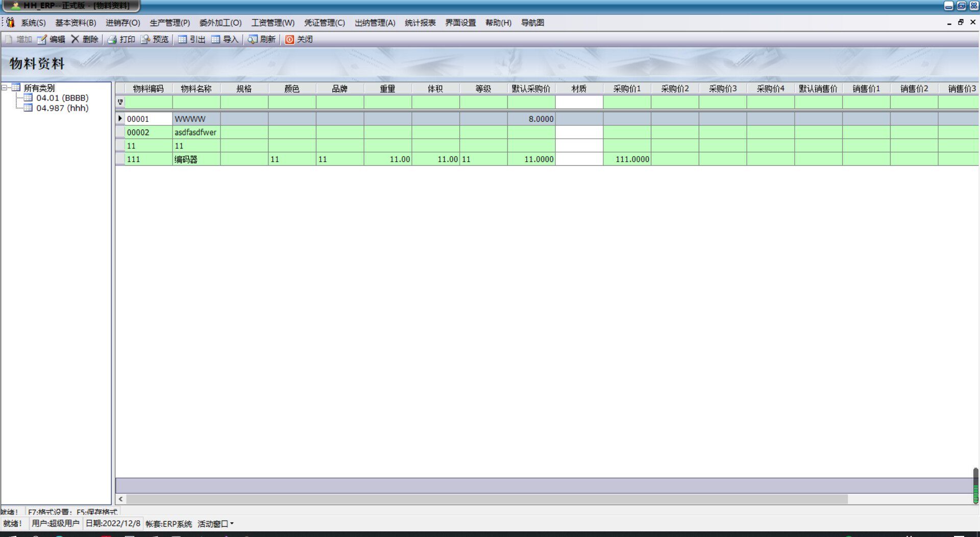980x537 pixels.
Task: Click the 删除 (Delete) X icon
Action: click(75, 39)
